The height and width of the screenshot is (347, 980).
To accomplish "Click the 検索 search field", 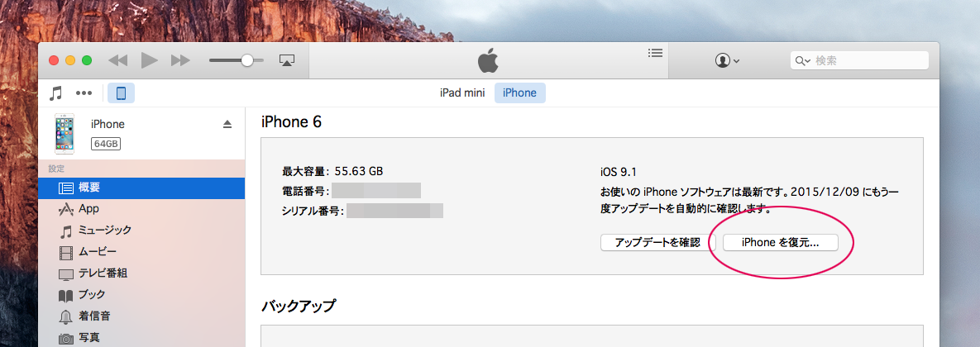I will click(x=860, y=60).
